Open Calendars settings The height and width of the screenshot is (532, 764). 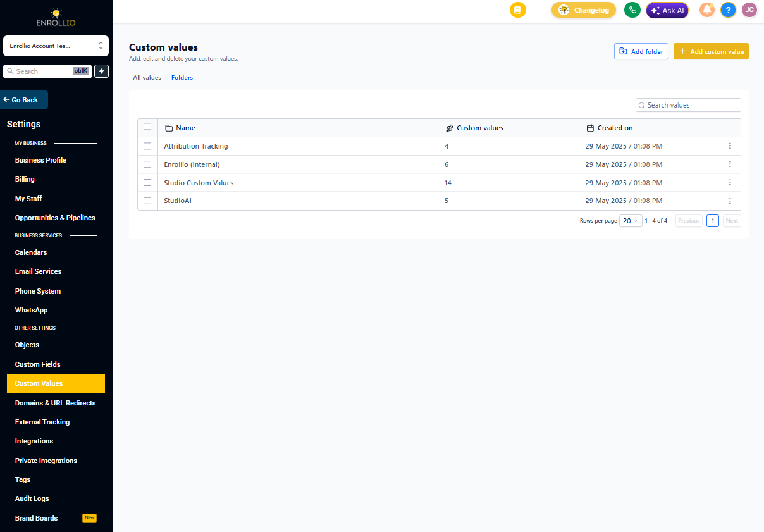(31, 252)
